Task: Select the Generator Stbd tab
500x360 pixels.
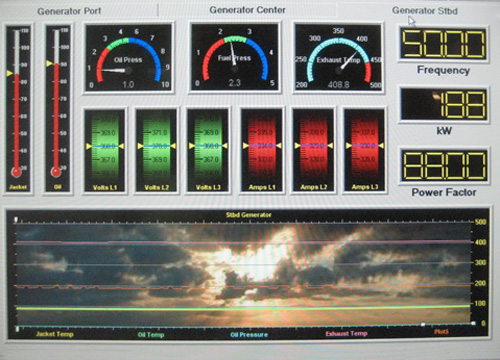Action: pyautogui.click(x=425, y=11)
